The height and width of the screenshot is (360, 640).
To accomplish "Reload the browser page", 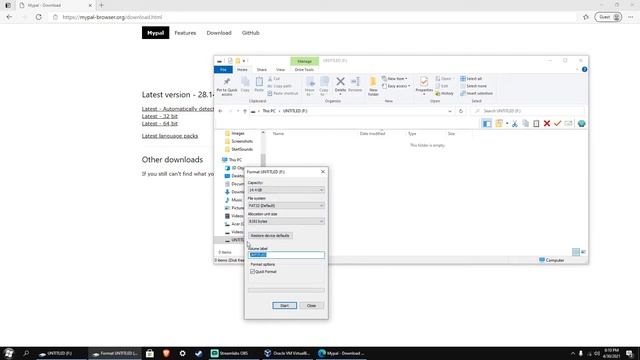I will [x=38, y=17].
